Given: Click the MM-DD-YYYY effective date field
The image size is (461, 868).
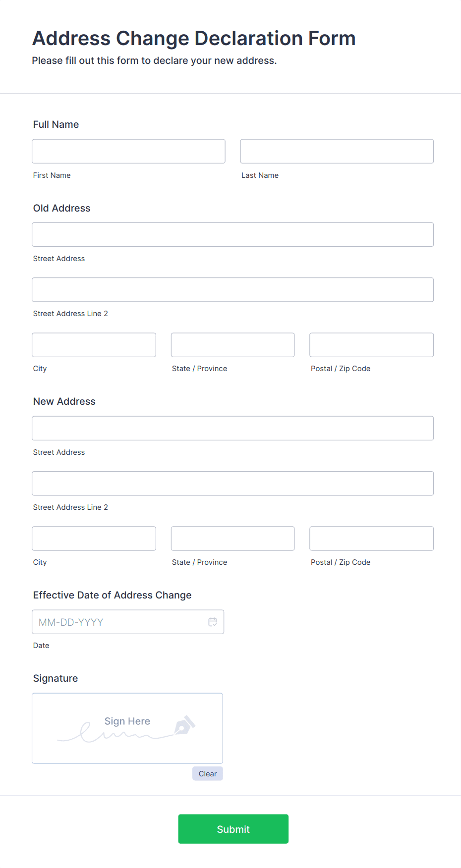Looking at the screenshot, I should (119, 622).
